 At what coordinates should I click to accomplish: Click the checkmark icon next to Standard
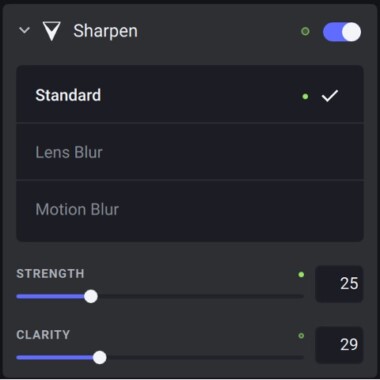coord(330,96)
